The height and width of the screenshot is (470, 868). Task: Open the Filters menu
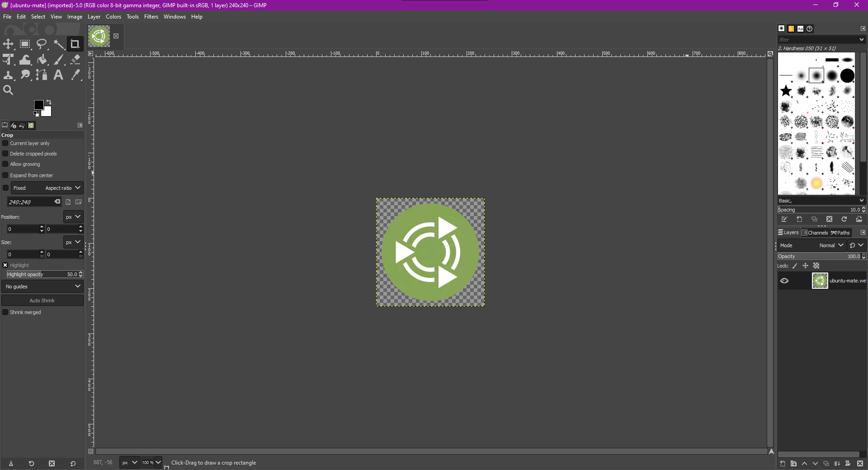click(151, 17)
